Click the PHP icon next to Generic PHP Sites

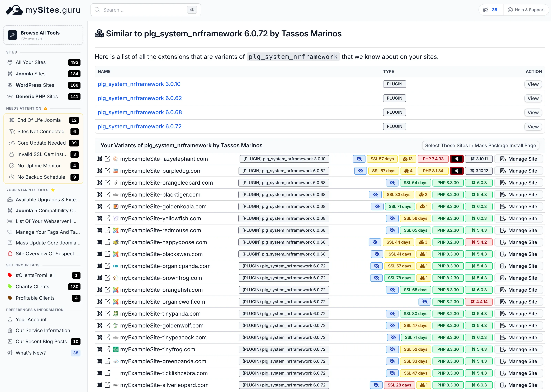click(10, 96)
